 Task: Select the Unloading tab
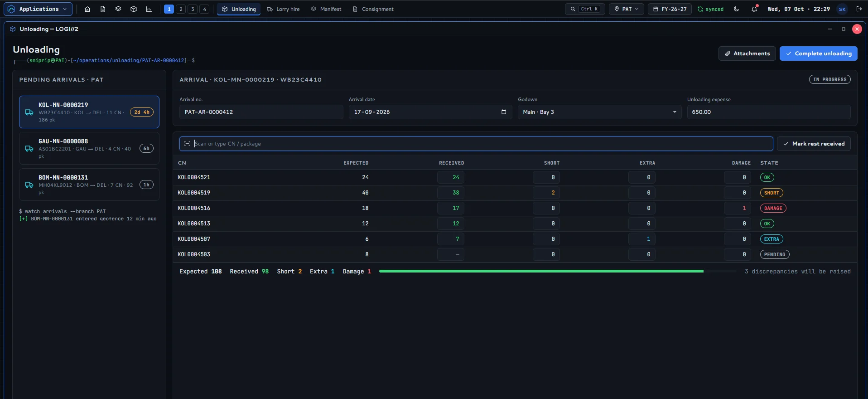[x=239, y=9]
